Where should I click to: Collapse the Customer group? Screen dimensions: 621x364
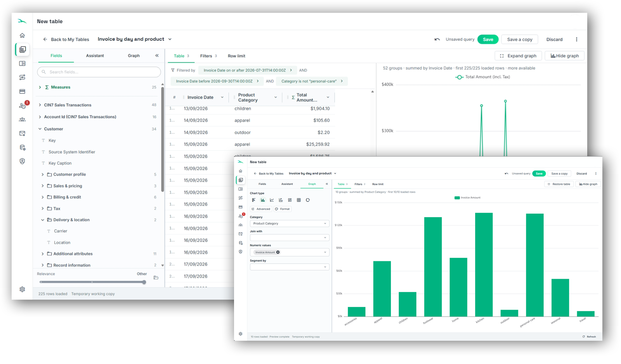[40, 129]
